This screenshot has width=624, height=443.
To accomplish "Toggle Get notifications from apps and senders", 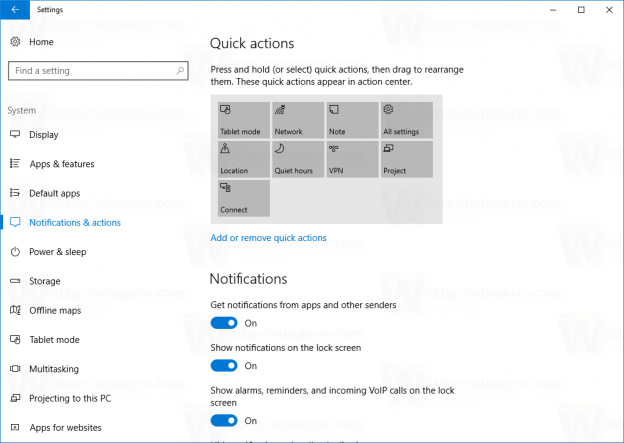I will point(224,323).
